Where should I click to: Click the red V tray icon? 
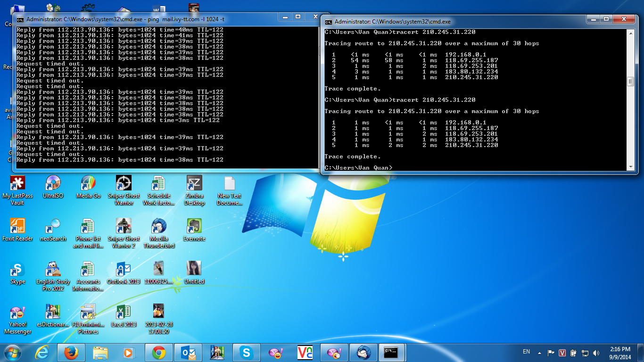tap(562, 353)
